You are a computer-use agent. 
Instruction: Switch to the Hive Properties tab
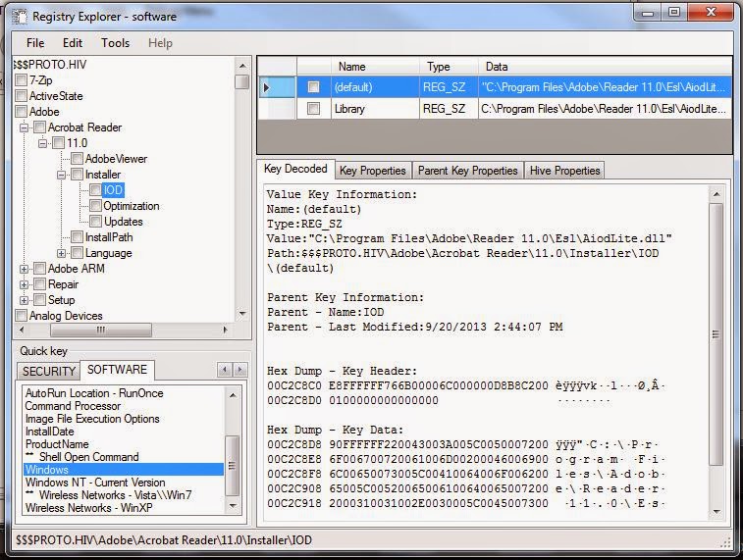(x=564, y=171)
